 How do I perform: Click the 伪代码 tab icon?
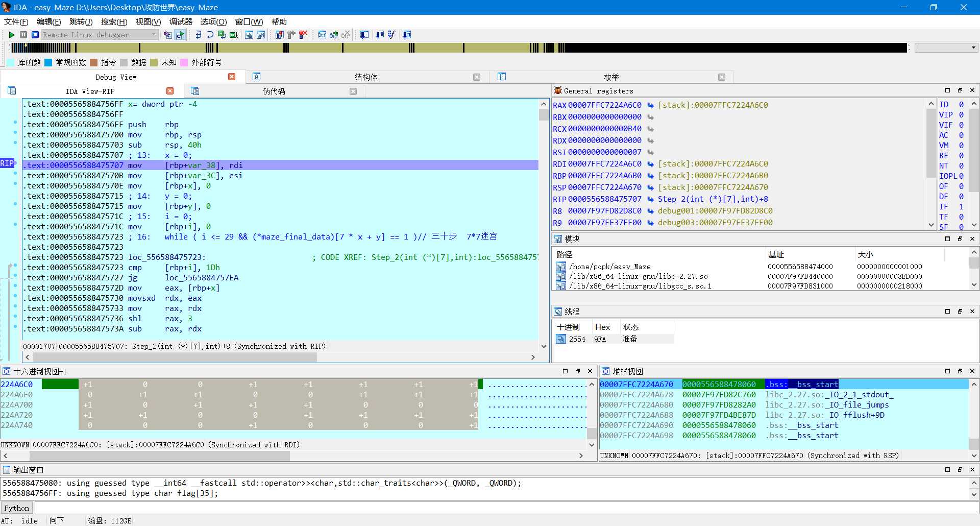194,91
